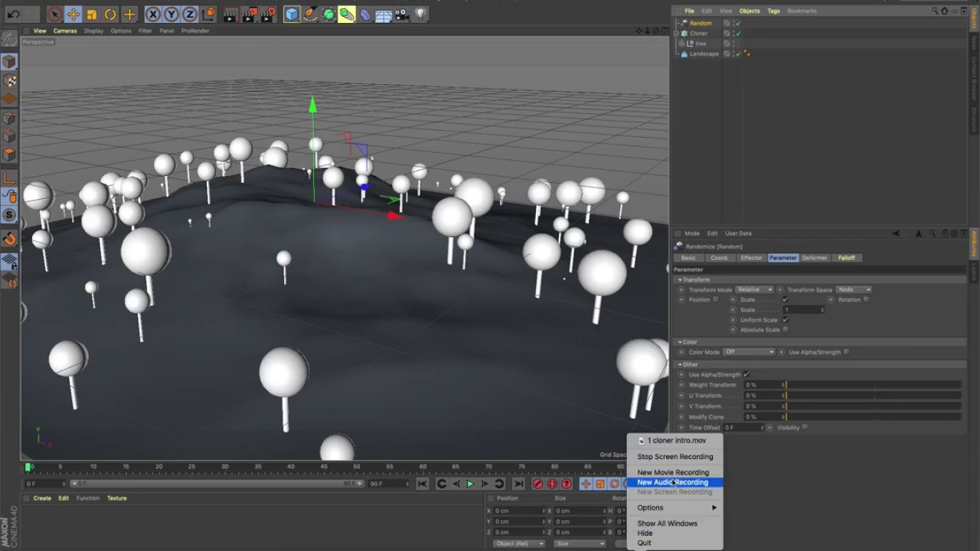Select the Landscape object in tree

pyautogui.click(x=704, y=54)
